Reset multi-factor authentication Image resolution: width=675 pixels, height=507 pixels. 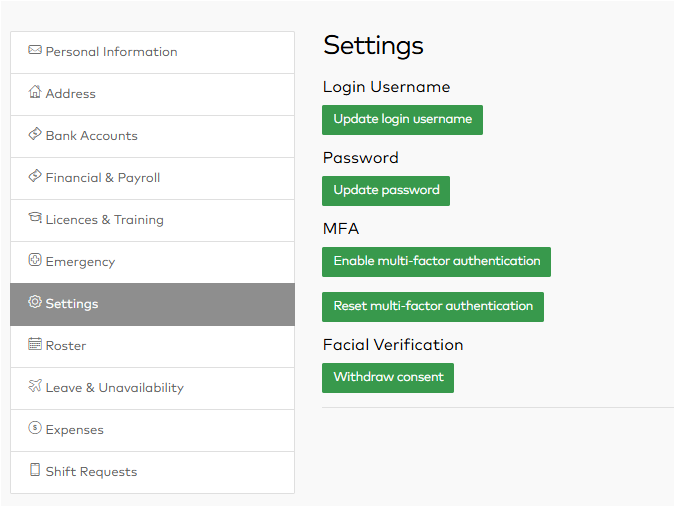(433, 307)
